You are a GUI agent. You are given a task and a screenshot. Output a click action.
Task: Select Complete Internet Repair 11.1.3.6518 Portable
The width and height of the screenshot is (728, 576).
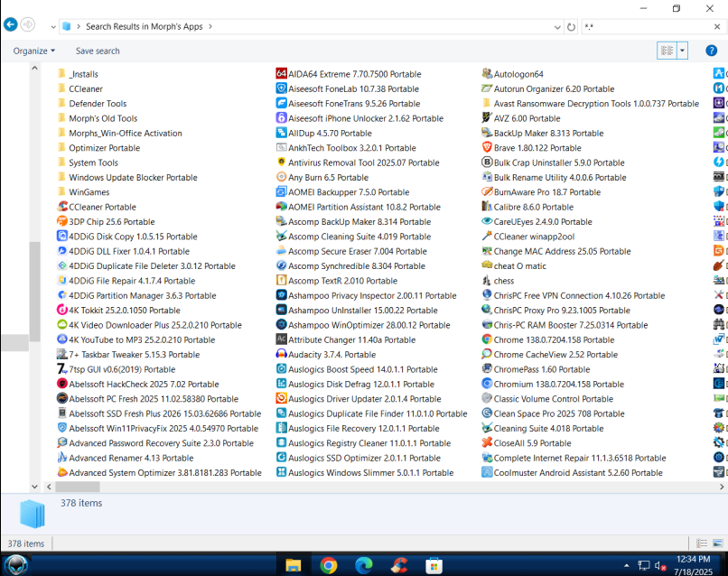click(574, 458)
